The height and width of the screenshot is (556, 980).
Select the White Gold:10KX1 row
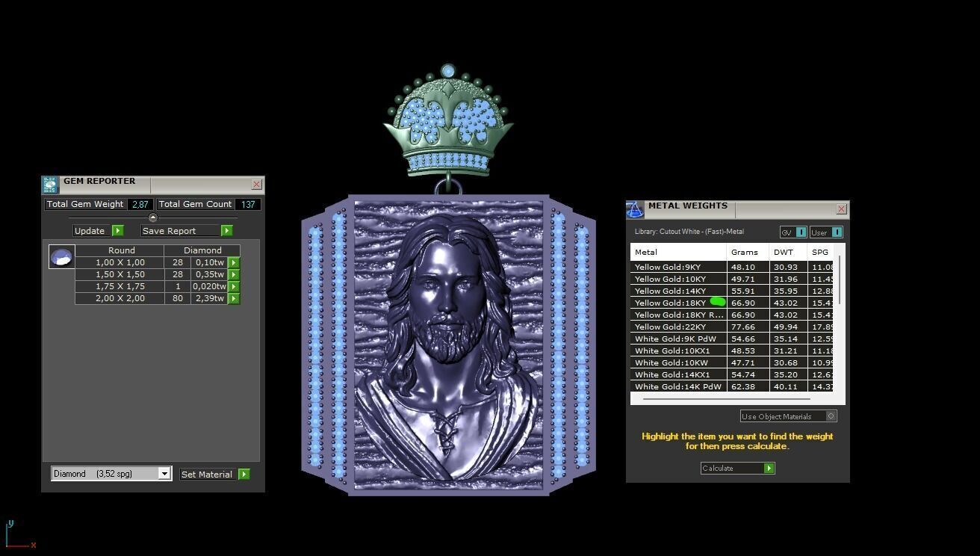(732, 350)
